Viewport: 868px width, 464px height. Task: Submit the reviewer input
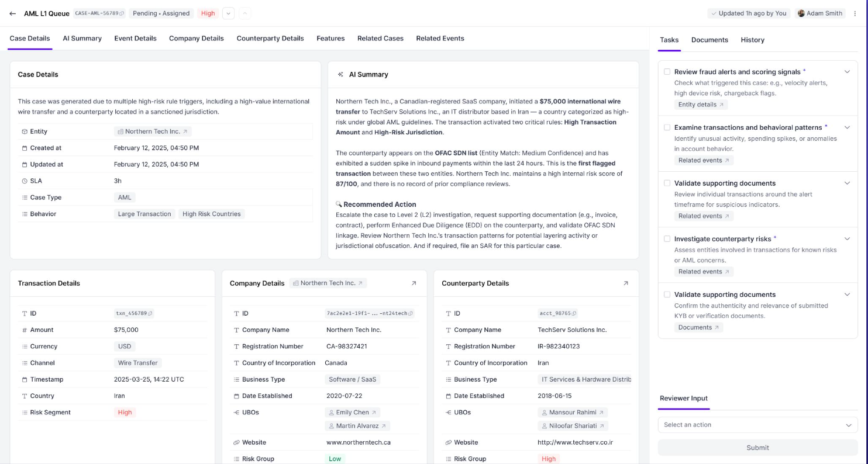point(757,448)
